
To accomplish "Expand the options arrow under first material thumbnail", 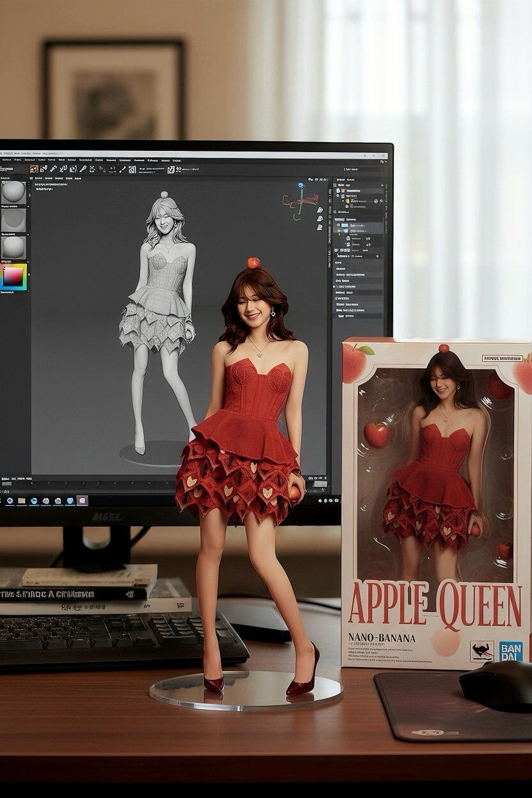I will pos(28,207).
